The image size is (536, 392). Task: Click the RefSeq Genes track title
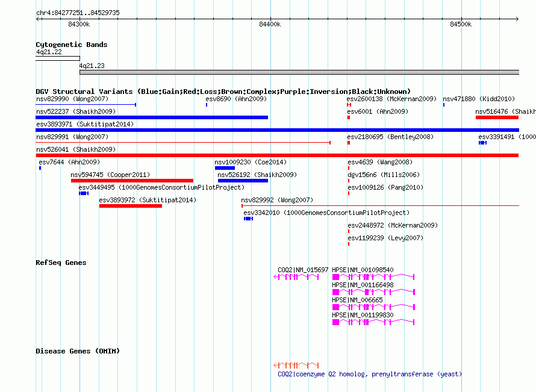tap(61, 263)
